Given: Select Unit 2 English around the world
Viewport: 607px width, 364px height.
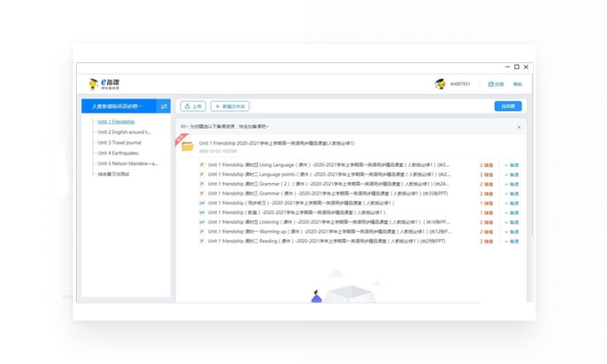Looking at the screenshot, I should [124, 132].
